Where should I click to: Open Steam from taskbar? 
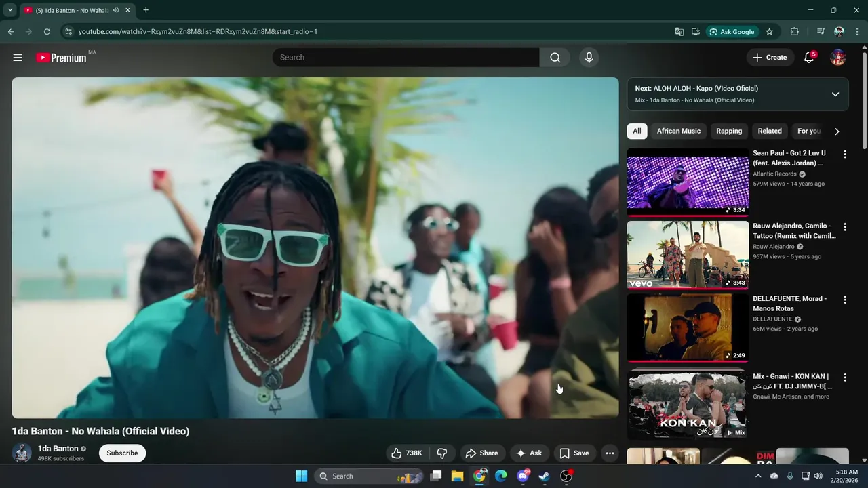tap(545, 476)
